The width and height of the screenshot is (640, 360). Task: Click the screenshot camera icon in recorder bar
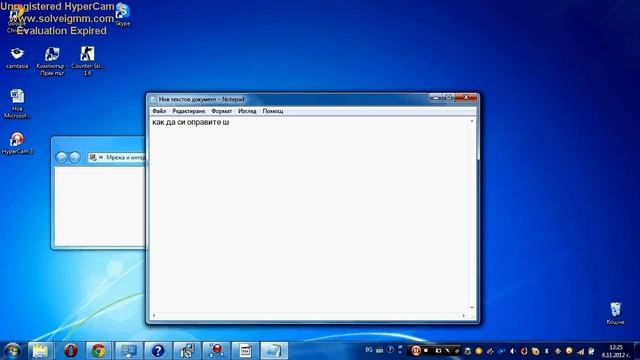(438, 351)
